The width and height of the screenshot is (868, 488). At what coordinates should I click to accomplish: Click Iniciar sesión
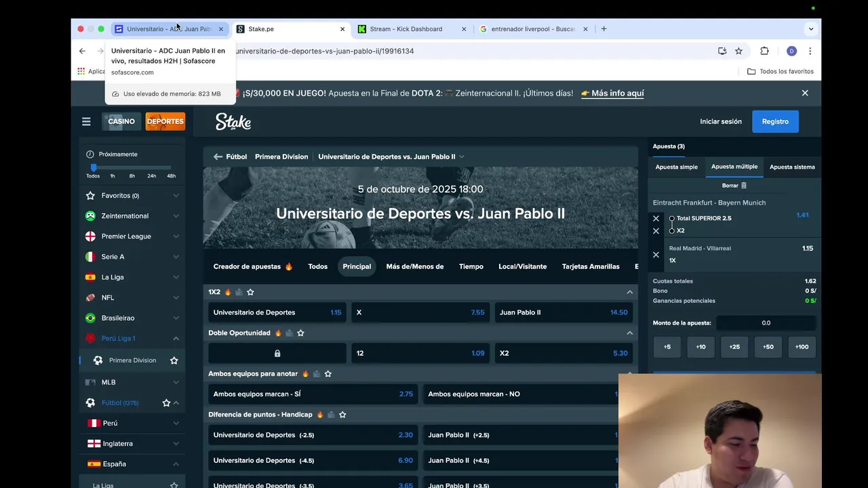(x=721, y=121)
